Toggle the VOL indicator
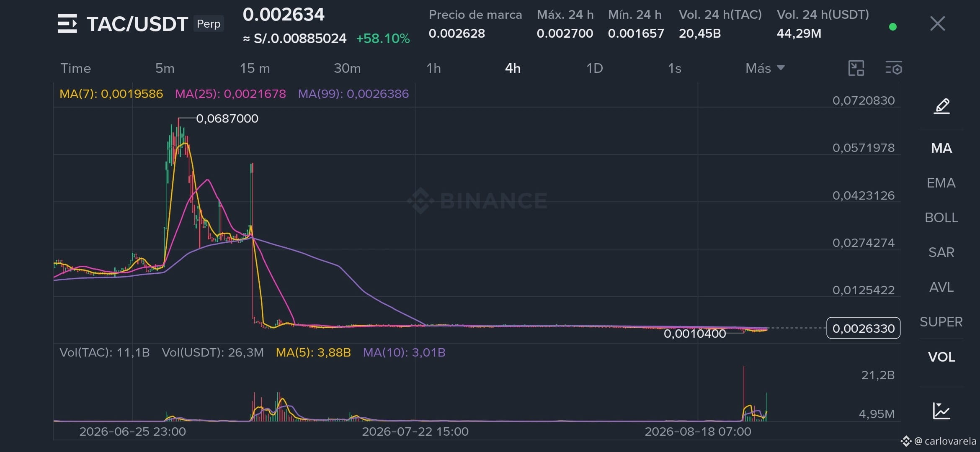The width and height of the screenshot is (980, 452). coord(941,357)
